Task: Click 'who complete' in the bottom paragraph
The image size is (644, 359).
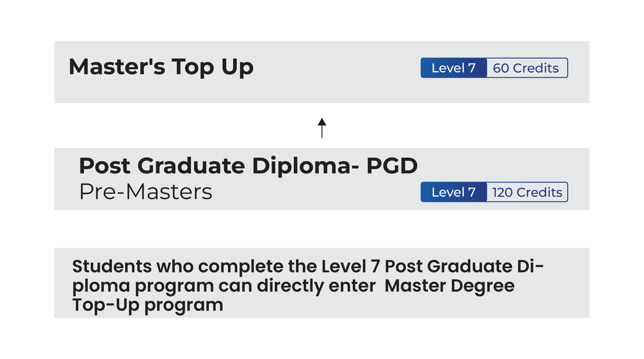Action: 220,267
